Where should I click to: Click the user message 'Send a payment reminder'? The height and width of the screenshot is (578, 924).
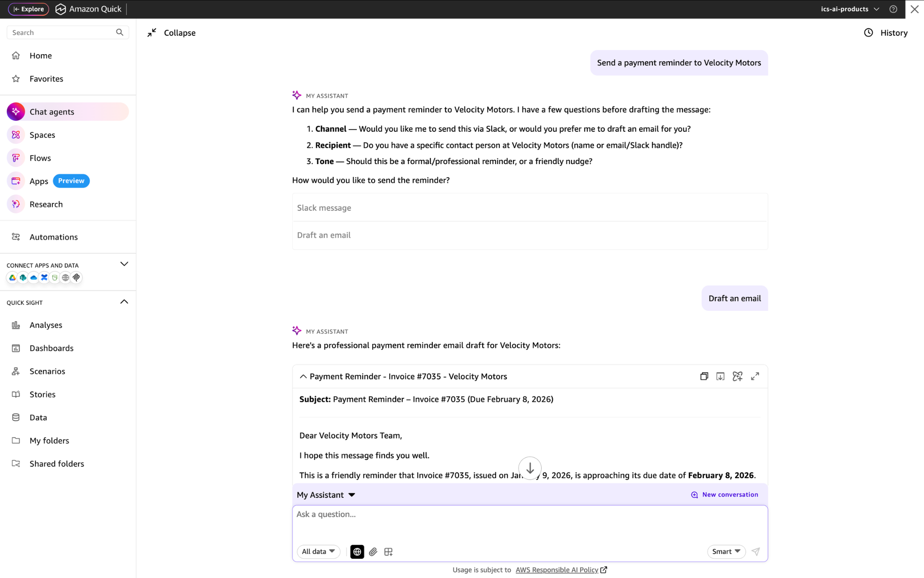679,63
